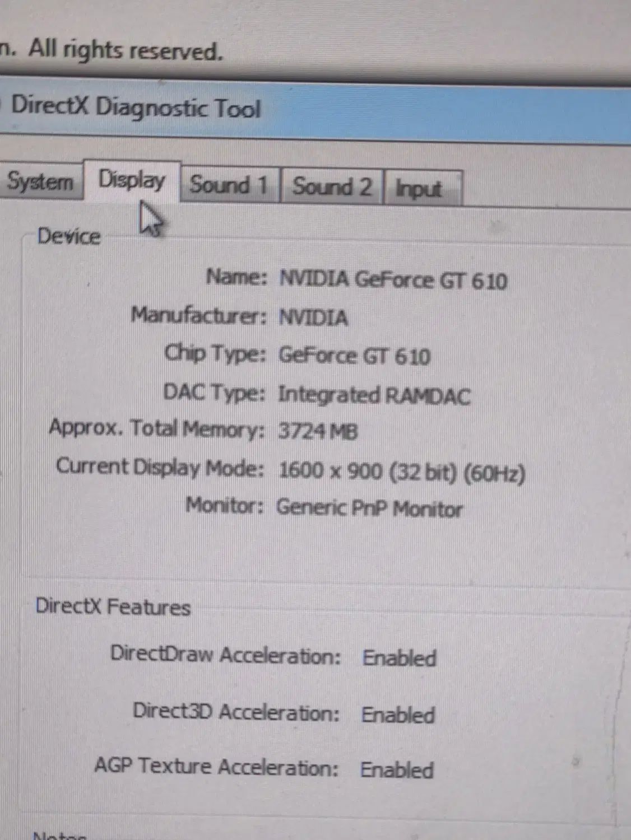Screen dimensions: 631x840
Task: Click the Generic PnP Monitor value
Action: (x=370, y=508)
